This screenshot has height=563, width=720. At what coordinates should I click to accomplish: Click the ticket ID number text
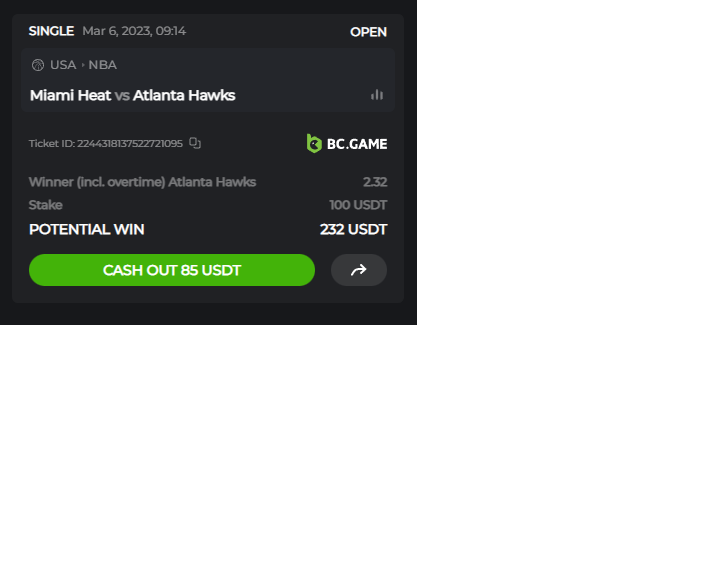coord(129,143)
